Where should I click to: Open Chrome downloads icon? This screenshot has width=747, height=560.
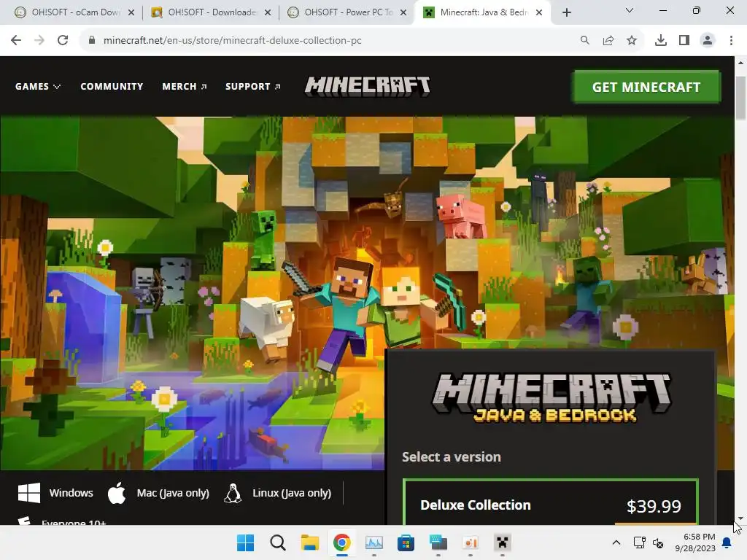(661, 41)
